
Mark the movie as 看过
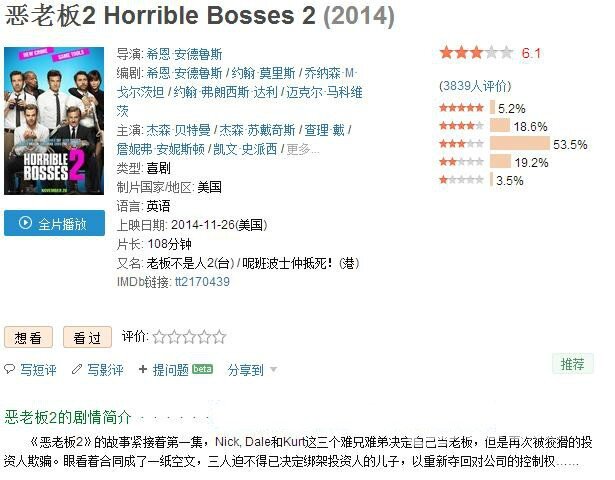pyautogui.click(x=87, y=337)
